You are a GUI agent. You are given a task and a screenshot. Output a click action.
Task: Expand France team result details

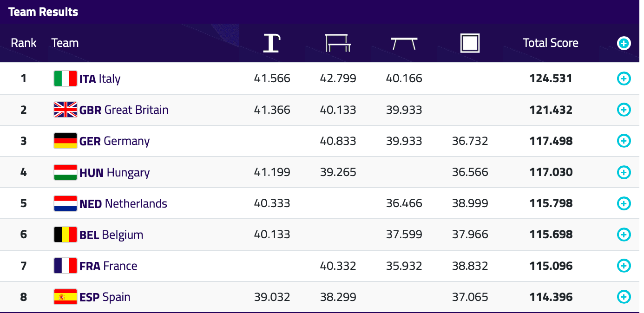624,266
